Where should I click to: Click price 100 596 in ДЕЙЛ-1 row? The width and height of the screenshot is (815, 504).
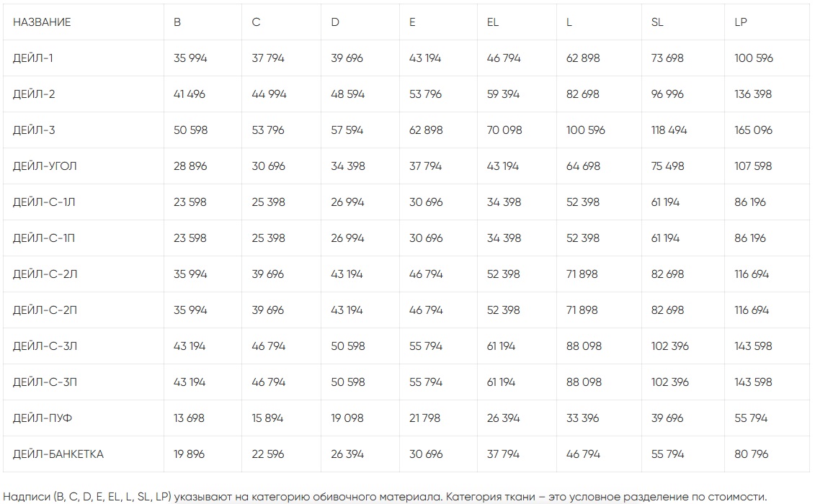pos(754,58)
